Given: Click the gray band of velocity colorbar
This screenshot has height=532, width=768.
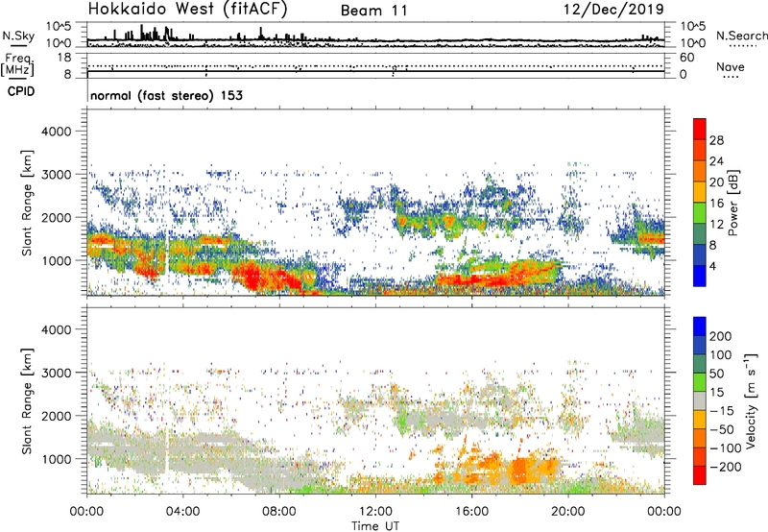Looking at the screenshot, I should (700, 400).
